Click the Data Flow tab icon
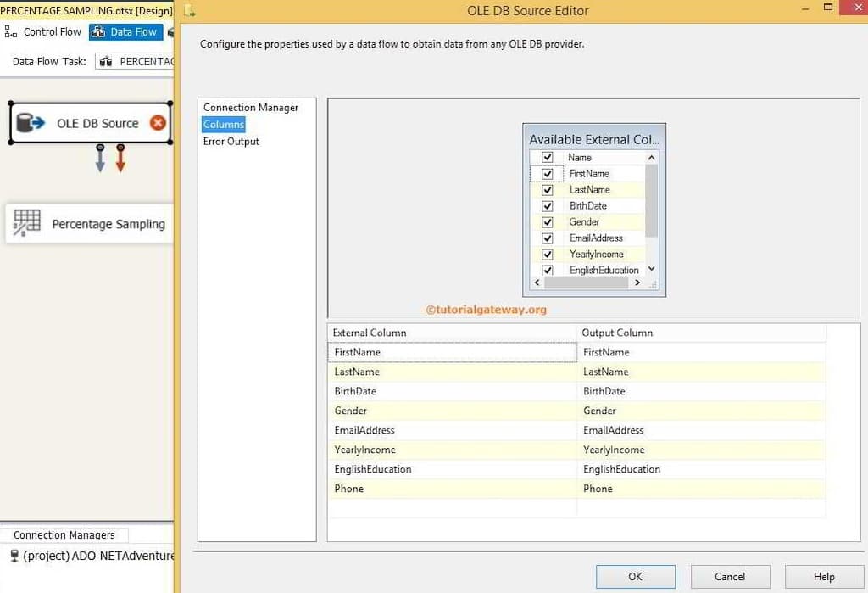This screenshot has width=868, height=593. [x=98, y=32]
